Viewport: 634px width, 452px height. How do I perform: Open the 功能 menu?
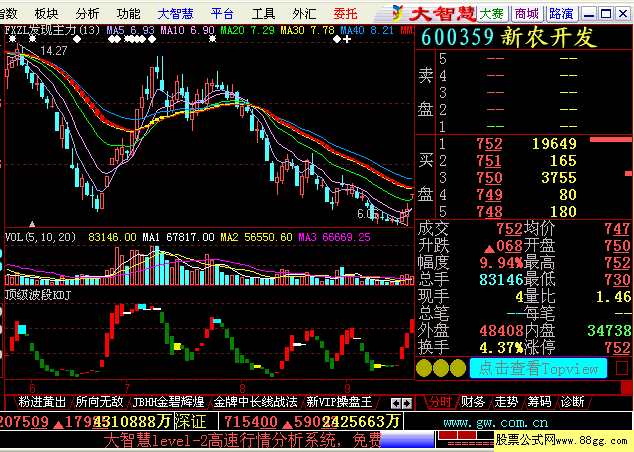point(128,14)
